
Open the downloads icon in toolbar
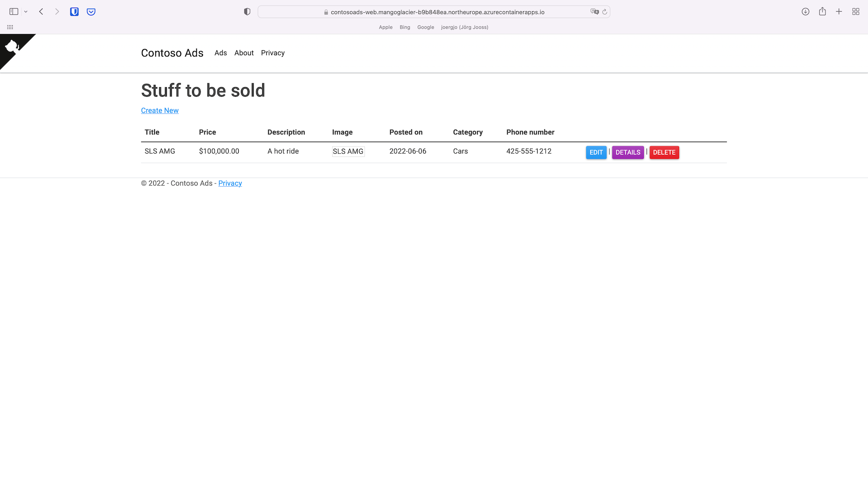pyautogui.click(x=805, y=12)
